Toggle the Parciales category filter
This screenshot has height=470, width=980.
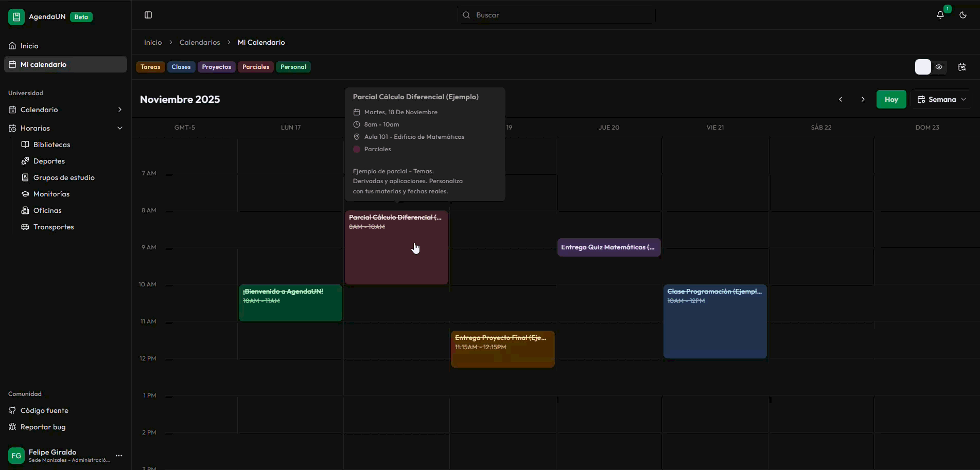(256, 67)
